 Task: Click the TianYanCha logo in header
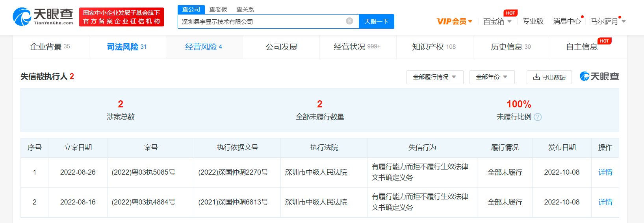click(x=43, y=17)
